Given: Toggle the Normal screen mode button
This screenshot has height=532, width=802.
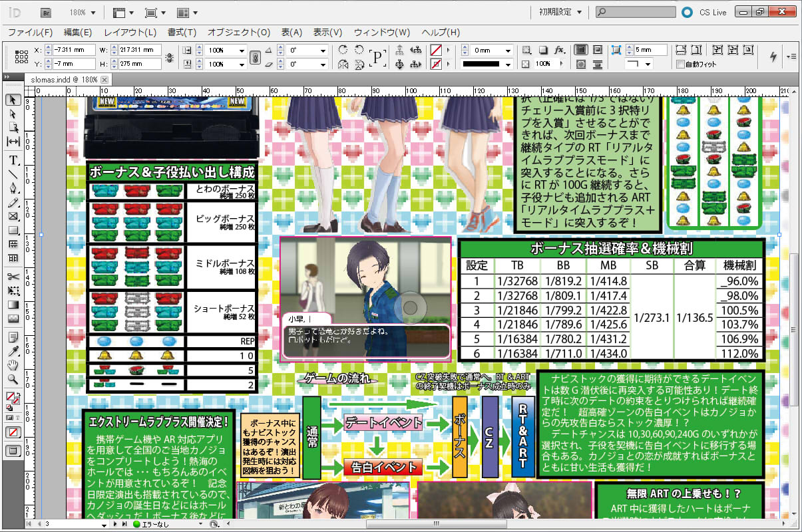Looking at the screenshot, I should coord(13,451).
